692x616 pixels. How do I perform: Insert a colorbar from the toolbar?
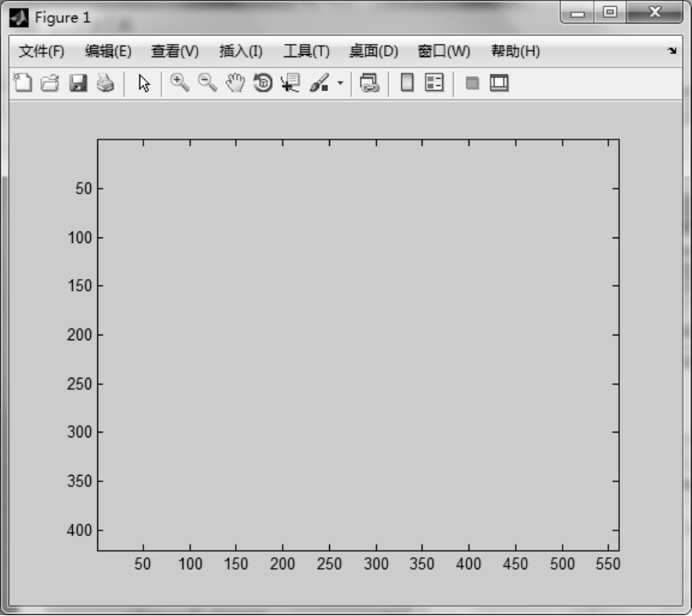point(407,83)
